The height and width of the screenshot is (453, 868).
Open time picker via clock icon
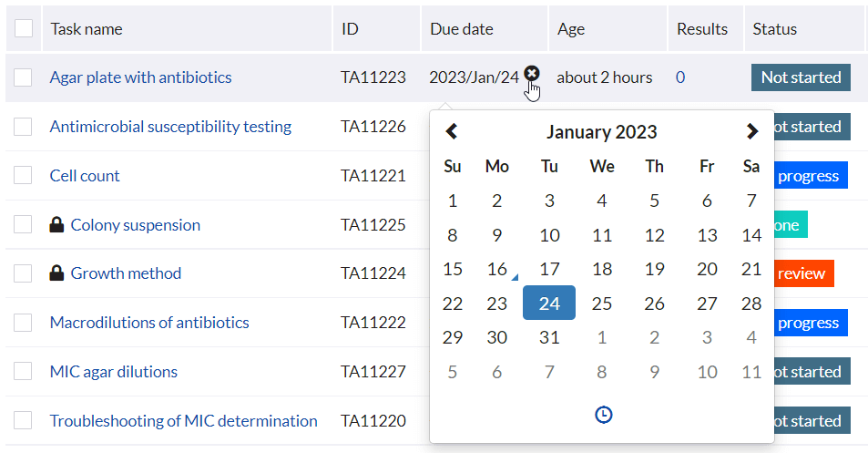(x=603, y=415)
